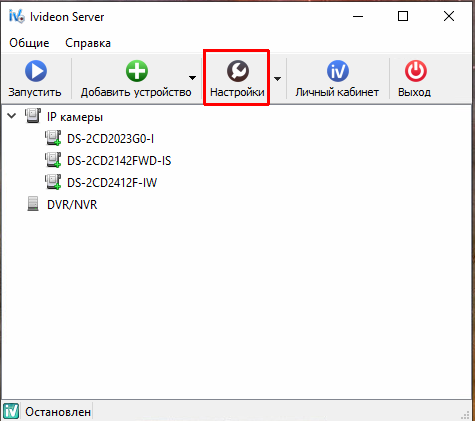Click the blue Запустить play icon
The height and width of the screenshot is (421, 475).
pos(36,71)
